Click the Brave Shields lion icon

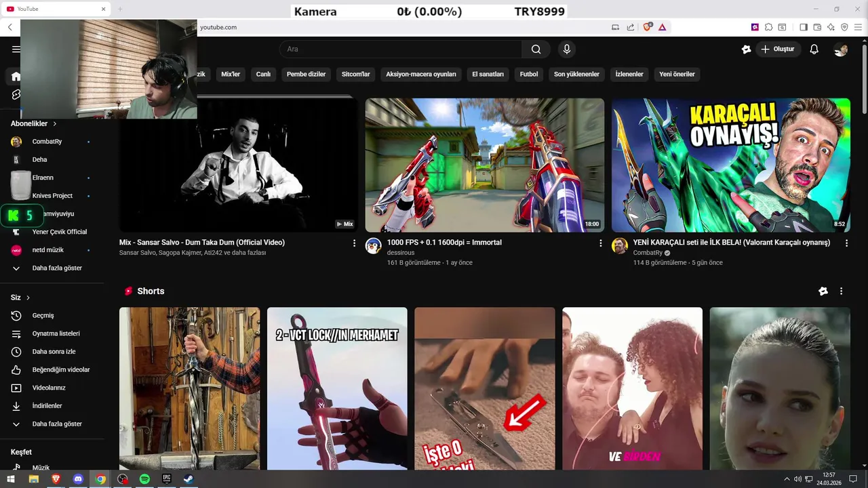point(647,27)
